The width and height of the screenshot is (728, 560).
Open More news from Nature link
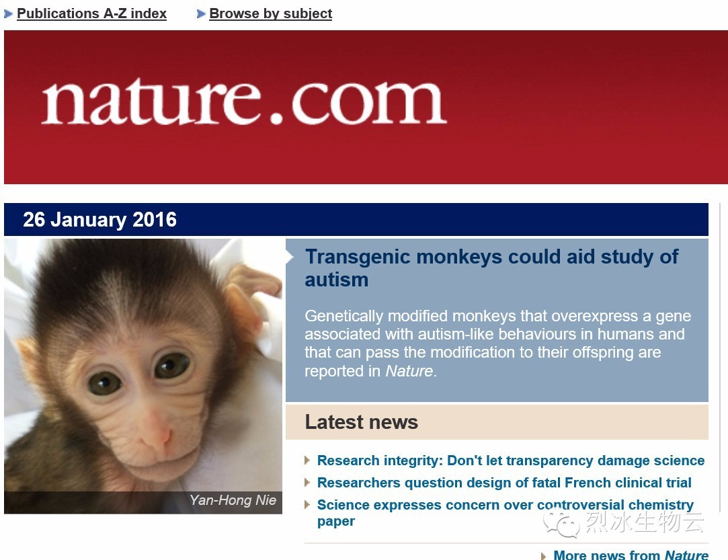coord(631,555)
